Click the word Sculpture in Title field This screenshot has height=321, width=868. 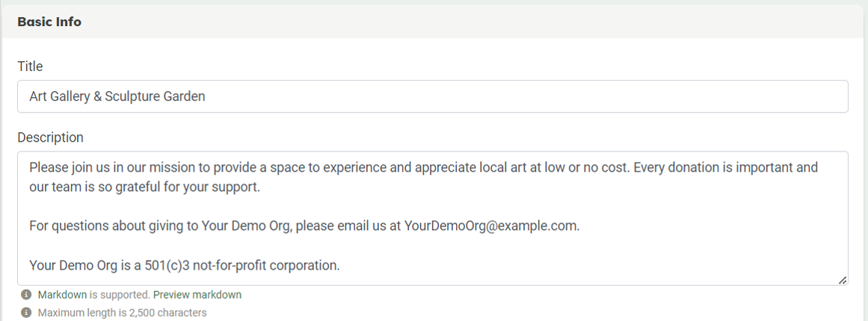click(132, 96)
